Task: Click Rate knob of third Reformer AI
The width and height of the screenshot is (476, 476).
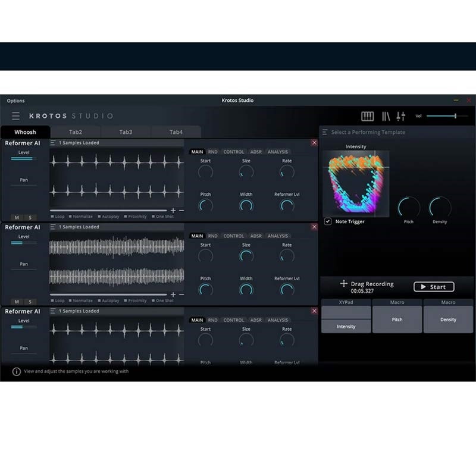Action: pyautogui.click(x=287, y=340)
